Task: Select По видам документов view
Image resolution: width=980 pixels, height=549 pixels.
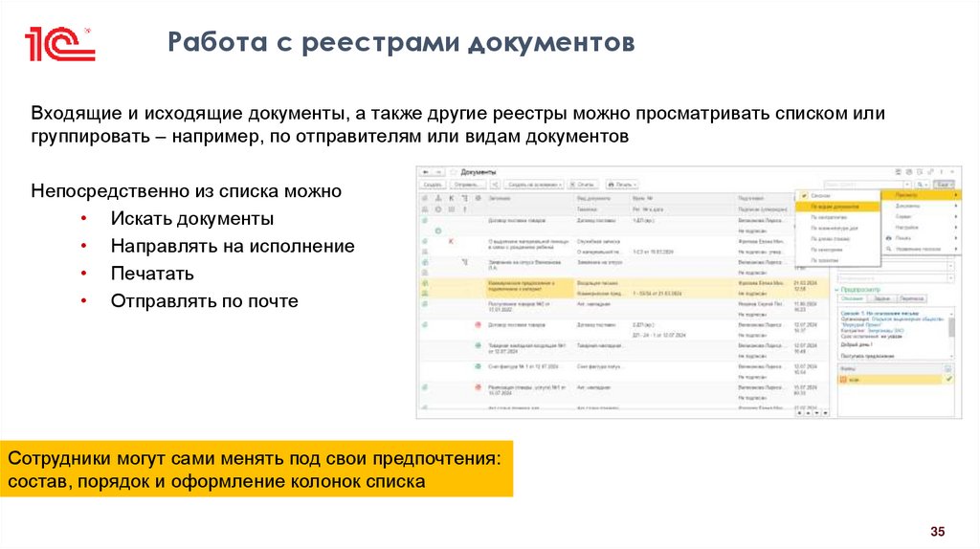Action: pyautogui.click(x=837, y=206)
